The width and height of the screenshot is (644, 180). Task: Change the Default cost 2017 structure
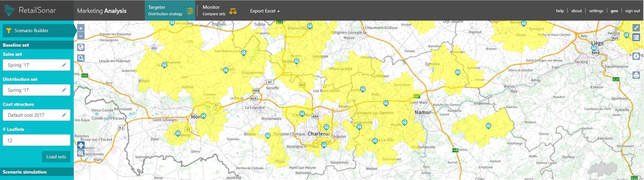64,115
